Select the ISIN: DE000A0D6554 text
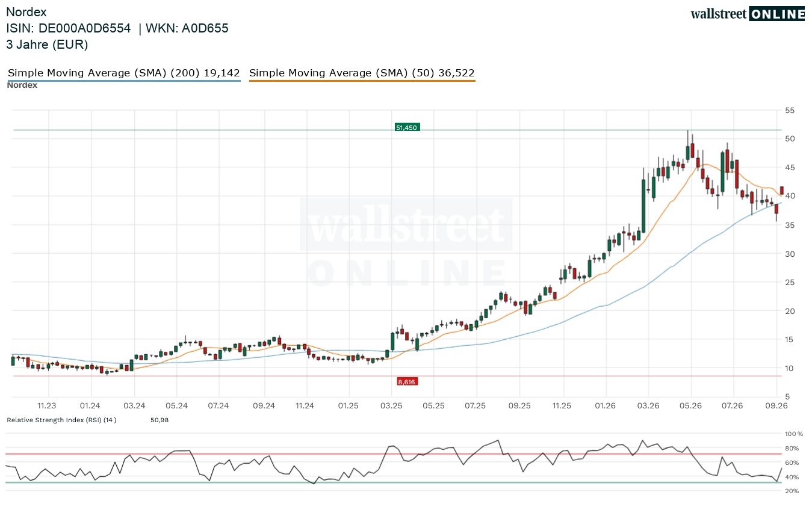This screenshot has width=812, height=507. (x=68, y=28)
